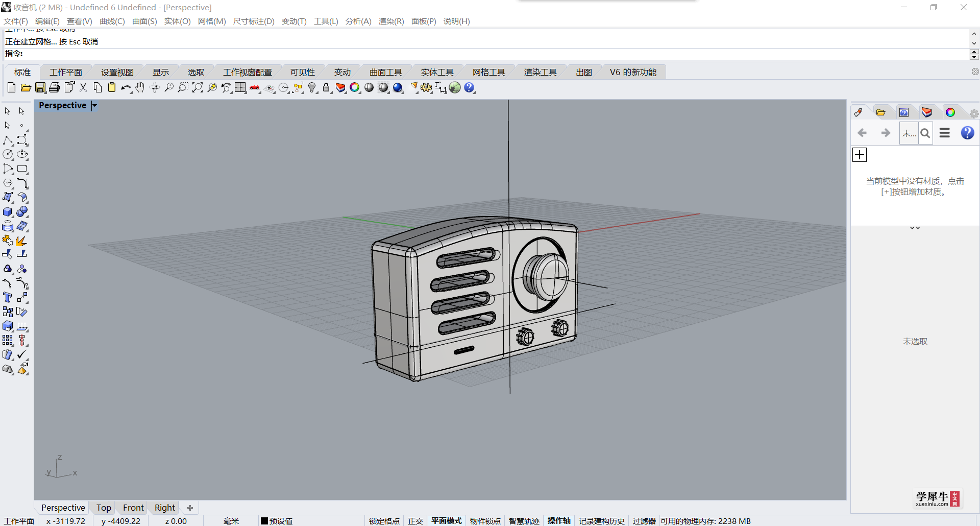Image resolution: width=980 pixels, height=526 pixels.
Task: Open the 渲染(R) menu
Action: pos(391,21)
